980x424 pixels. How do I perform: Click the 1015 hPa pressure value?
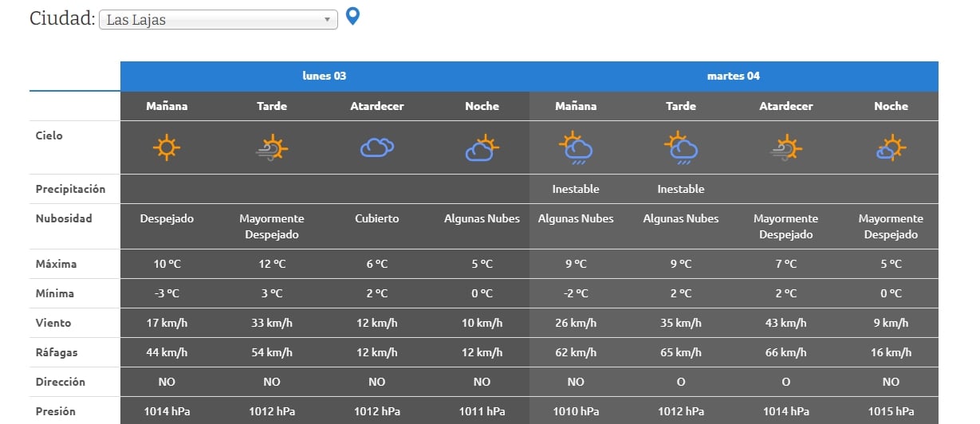pos(891,411)
